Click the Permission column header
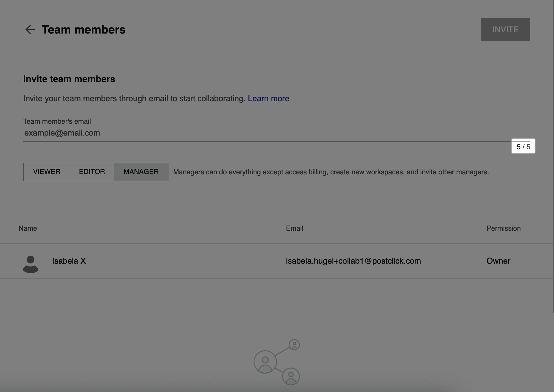 [x=503, y=228]
